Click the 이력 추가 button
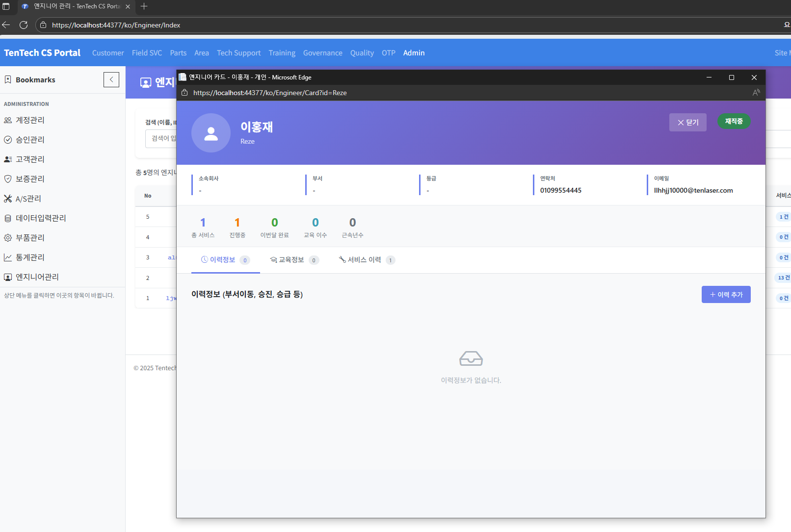791x532 pixels. pos(726,295)
